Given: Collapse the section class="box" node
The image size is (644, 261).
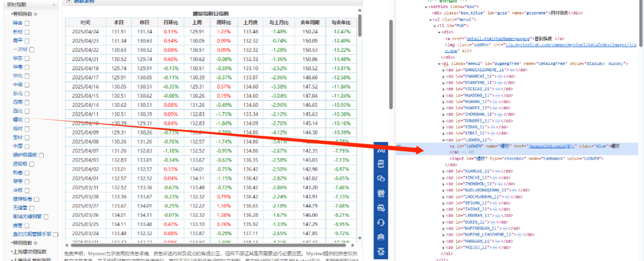Looking at the screenshot, I should (426, 7).
